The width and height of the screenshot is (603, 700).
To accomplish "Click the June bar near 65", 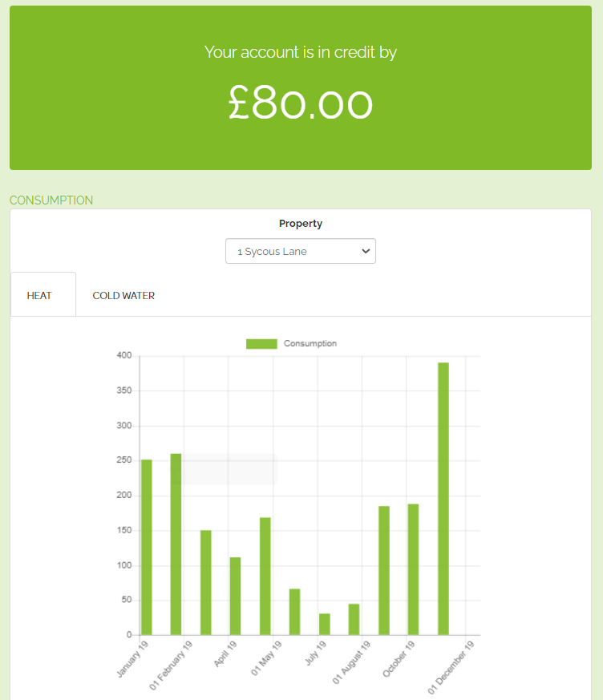I will coord(294,612).
